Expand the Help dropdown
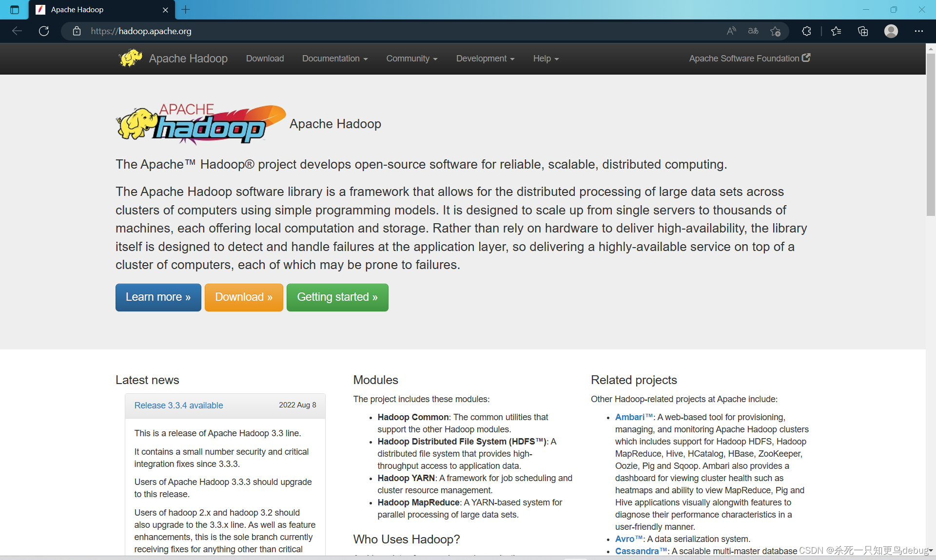This screenshot has height=560, width=936. click(545, 58)
